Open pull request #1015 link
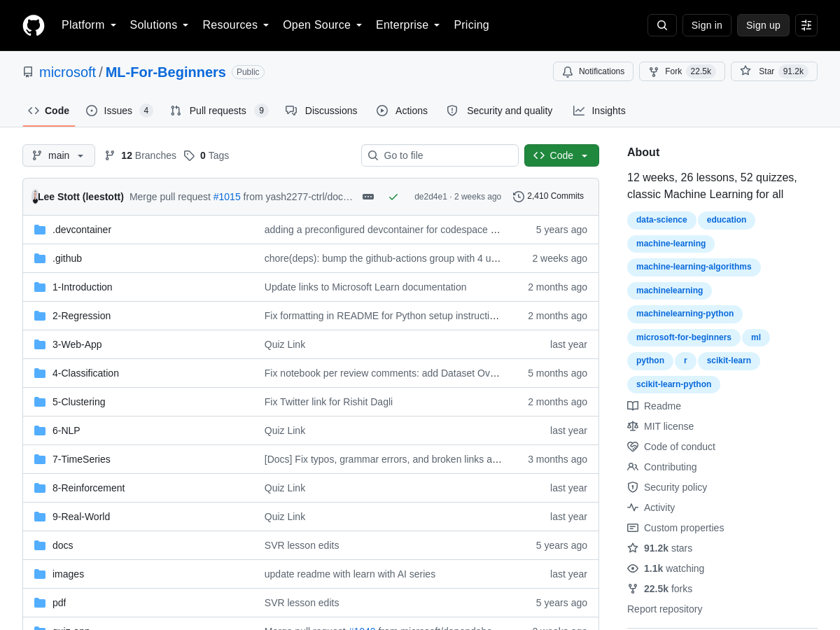Image resolution: width=840 pixels, height=630 pixels. pyautogui.click(x=227, y=197)
